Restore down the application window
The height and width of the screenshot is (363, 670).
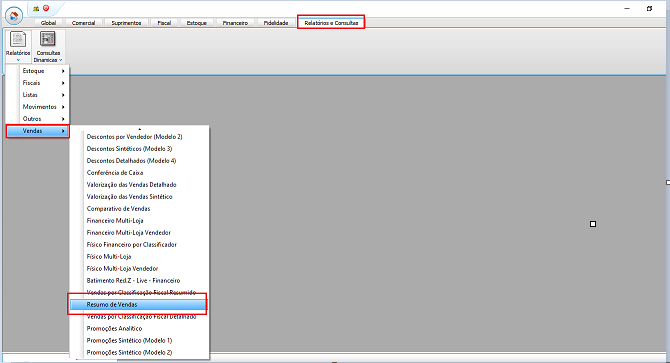pyautogui.click(x=649, y=9)
